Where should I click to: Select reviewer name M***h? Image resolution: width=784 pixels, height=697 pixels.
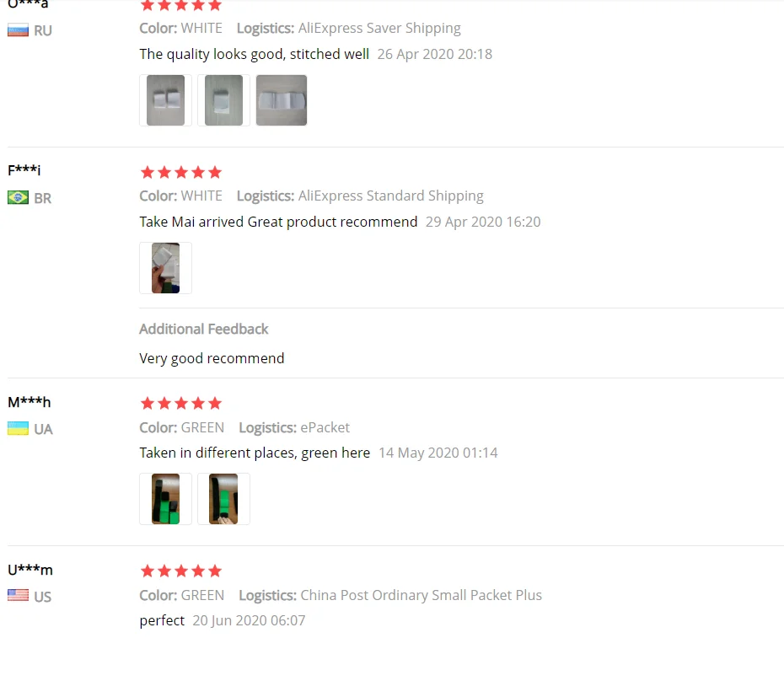coord(29,402)
